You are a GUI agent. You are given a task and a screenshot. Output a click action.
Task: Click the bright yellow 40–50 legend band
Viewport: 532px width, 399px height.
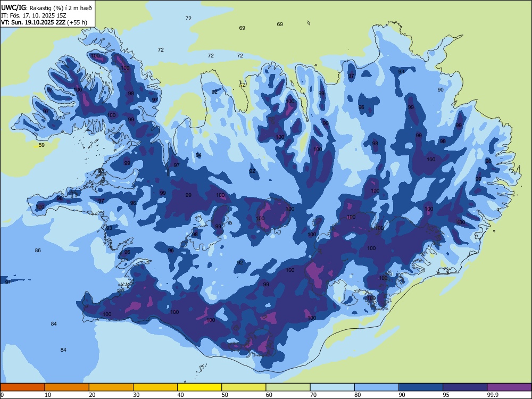(x=199, y=387)
